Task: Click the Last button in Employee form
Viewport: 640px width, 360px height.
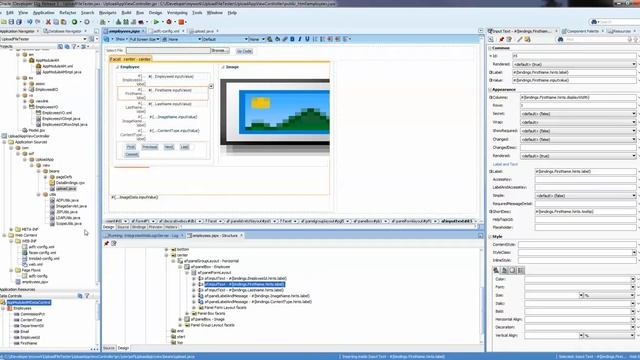Action: [184, 147]
